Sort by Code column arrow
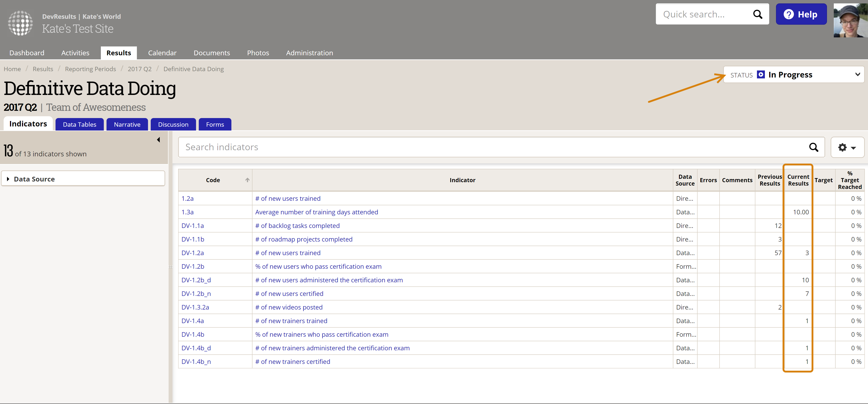Viewport: 868px width, 404px height. point(247,180)
